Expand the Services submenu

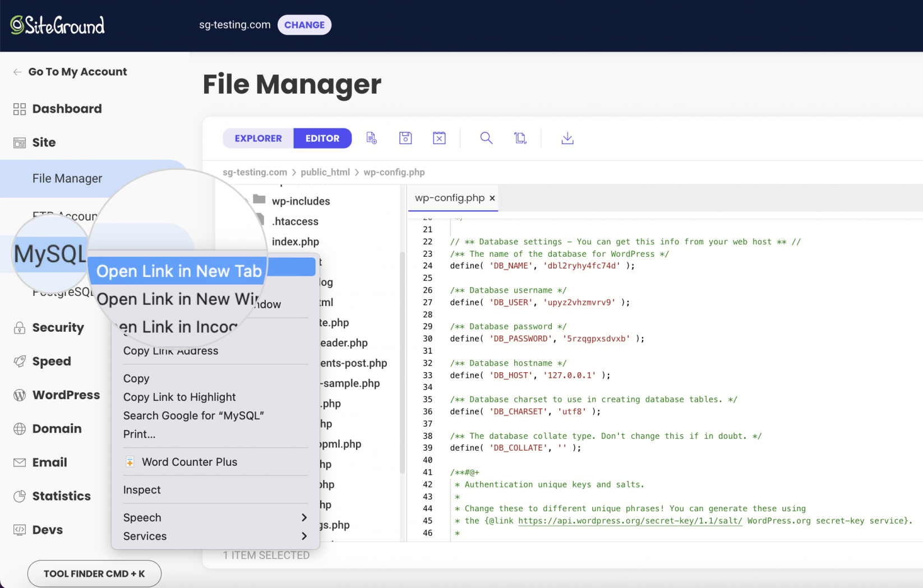[215, 536]
